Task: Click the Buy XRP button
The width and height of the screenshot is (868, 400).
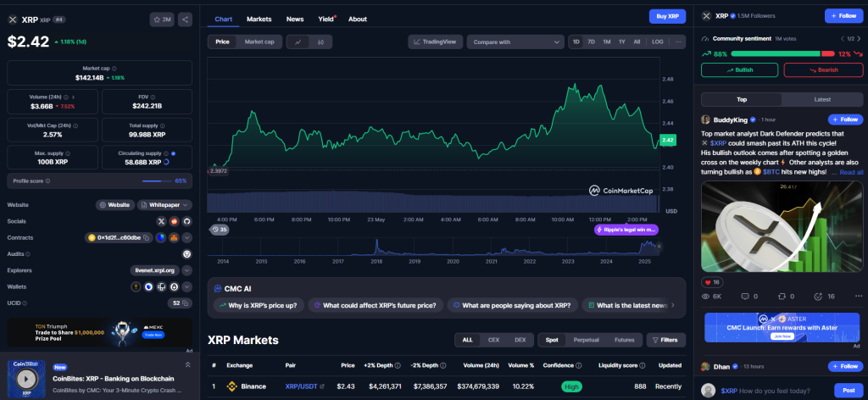Action: 667,16
